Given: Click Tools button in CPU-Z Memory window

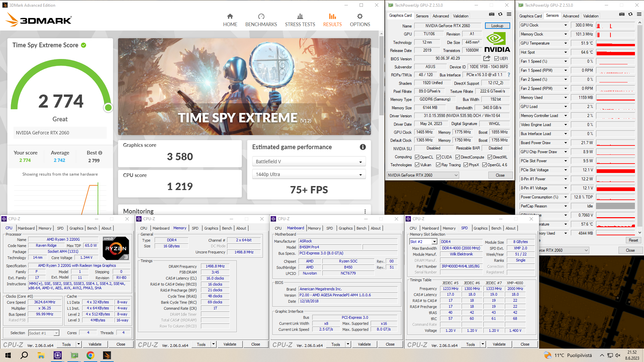Looking at the screenshot, I should click(201, 344).
